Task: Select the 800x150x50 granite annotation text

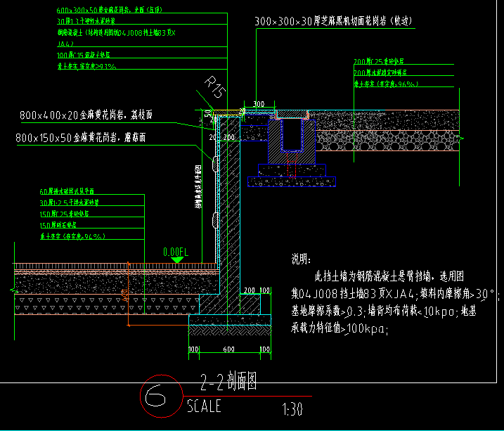Action: 80,138
